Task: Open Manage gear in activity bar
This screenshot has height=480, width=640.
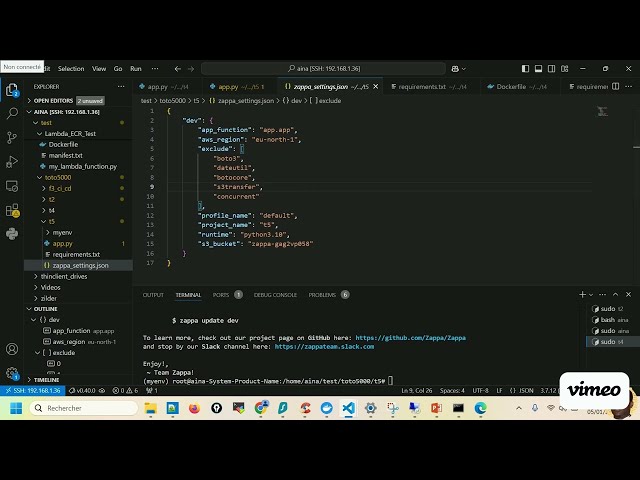Action: pos(12,373)
